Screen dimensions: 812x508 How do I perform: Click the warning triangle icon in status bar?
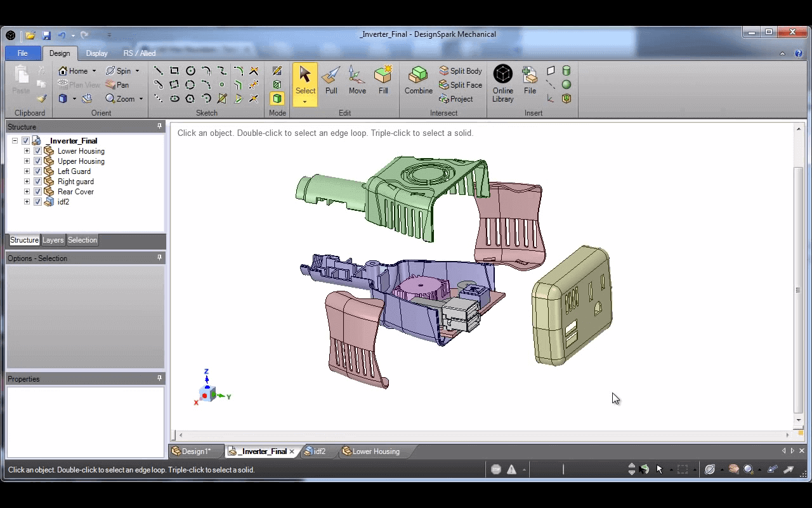click(x=511, y=469)
